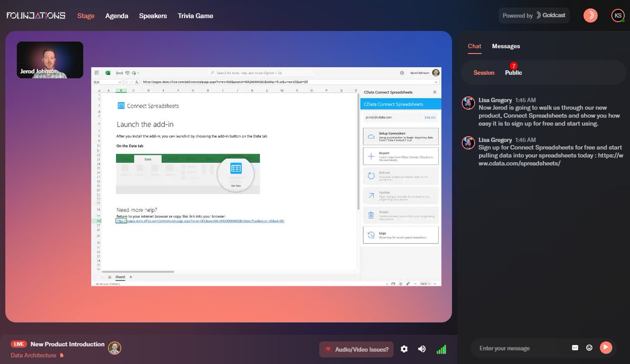The image size is (630, 364).
Task: Open the stream settings gear
Action: click(404, 349)
